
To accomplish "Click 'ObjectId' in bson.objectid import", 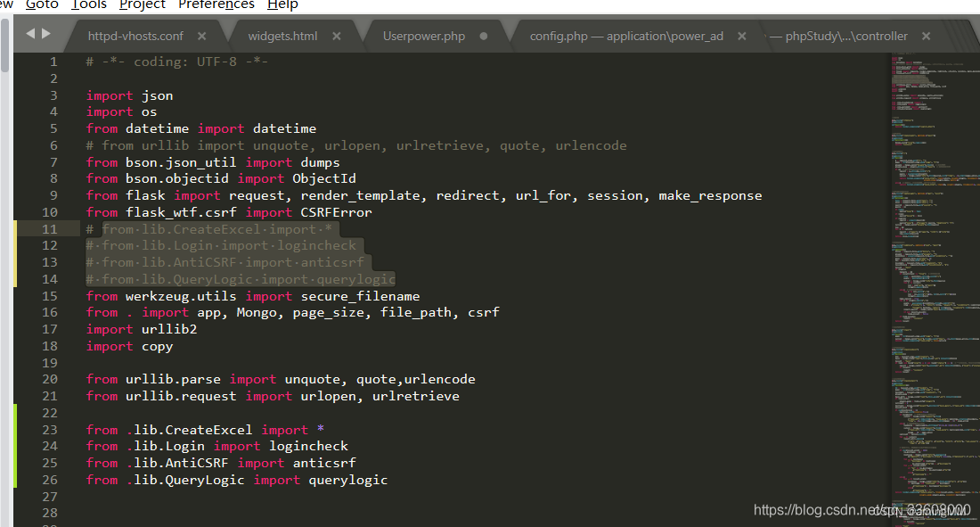I will click(323, 179).
